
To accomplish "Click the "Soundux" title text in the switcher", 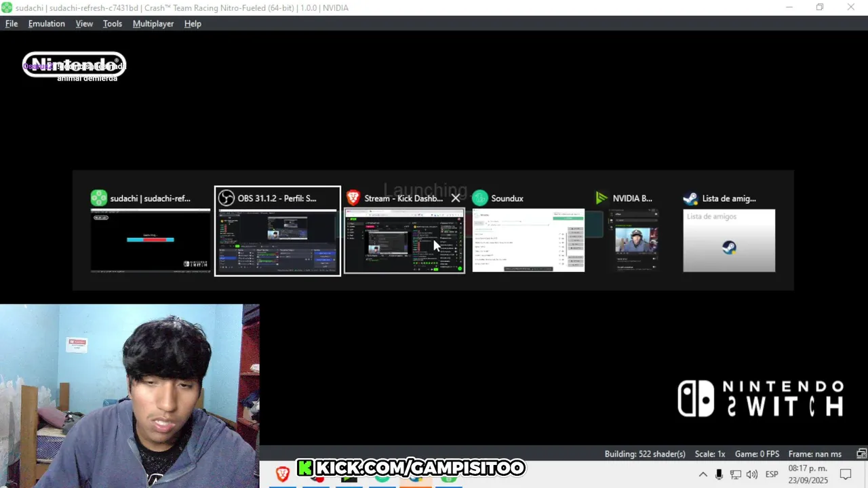I will [507, 199].
